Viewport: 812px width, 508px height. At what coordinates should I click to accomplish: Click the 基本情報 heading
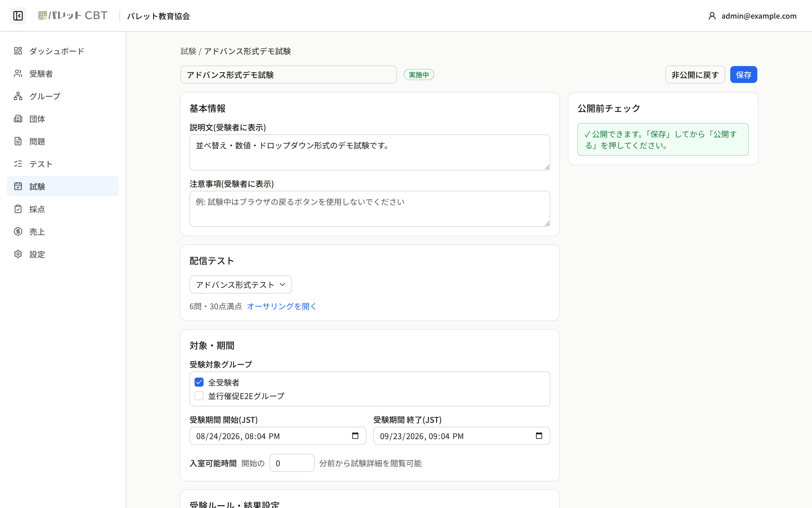(207, 108)
